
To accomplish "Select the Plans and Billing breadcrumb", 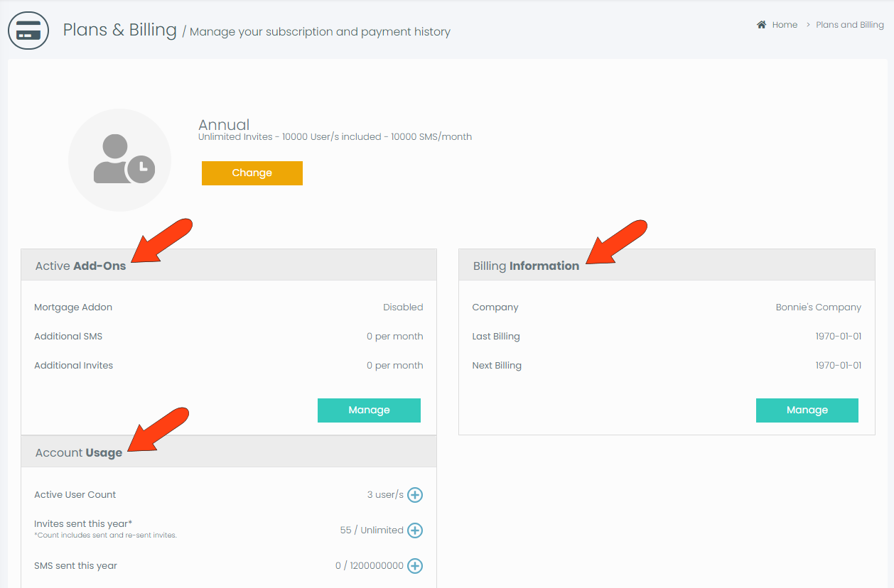I will (x=850, y=24).
